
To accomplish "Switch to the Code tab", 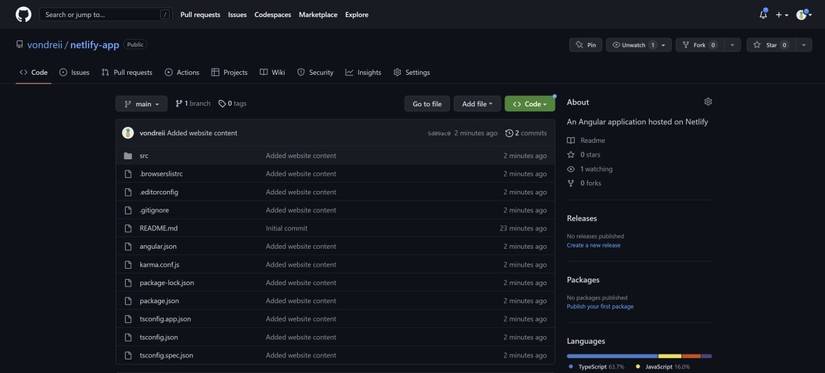I will pyautogui.click(x=34, y=73).
